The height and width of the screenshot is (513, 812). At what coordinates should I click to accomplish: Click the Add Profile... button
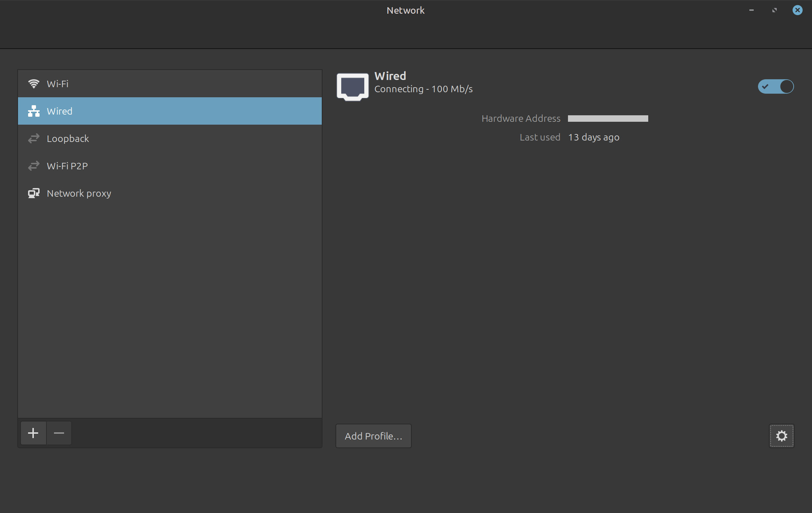click(x=373, y=436)
